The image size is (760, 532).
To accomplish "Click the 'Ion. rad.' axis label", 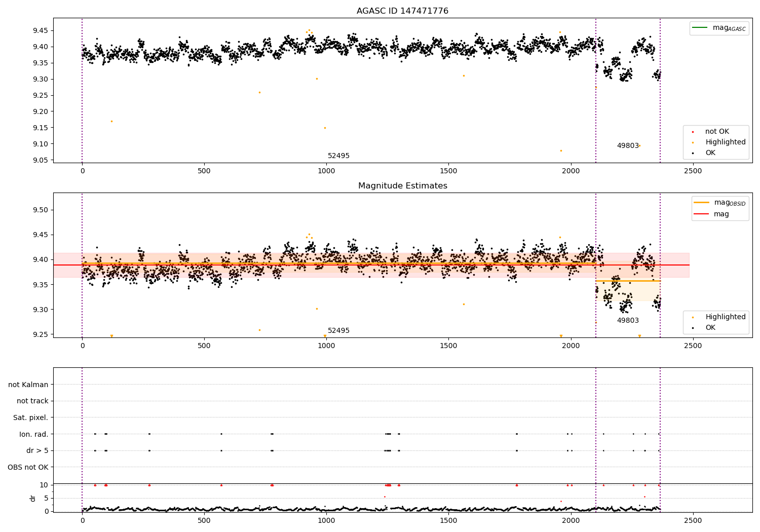I will pyautogui.click(x=34, y=434).
